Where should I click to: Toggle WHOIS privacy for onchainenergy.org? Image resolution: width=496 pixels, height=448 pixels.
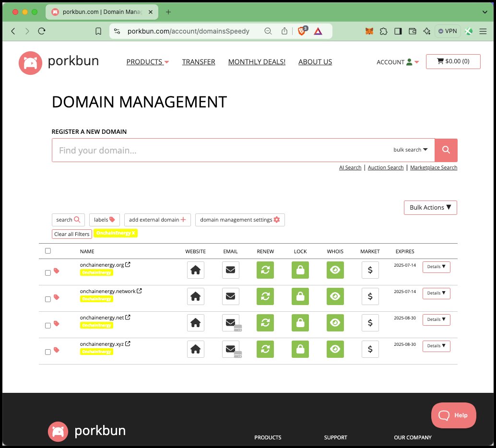point(335,270)
